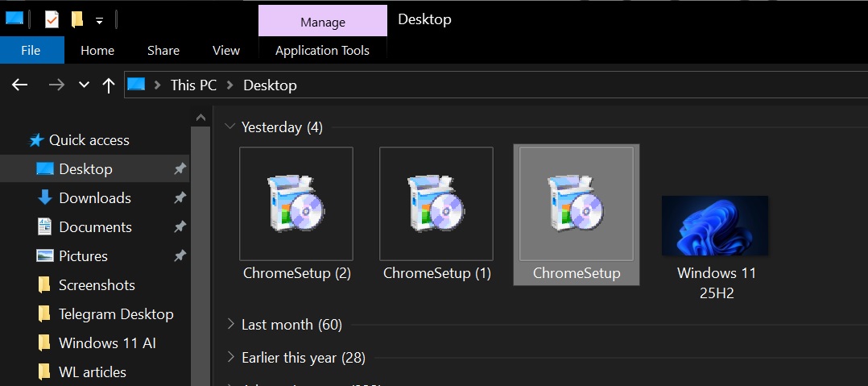Click the navigation pane scroll up arrow
The height and width of the screenshot is (386, 868).
pos(201,118)
